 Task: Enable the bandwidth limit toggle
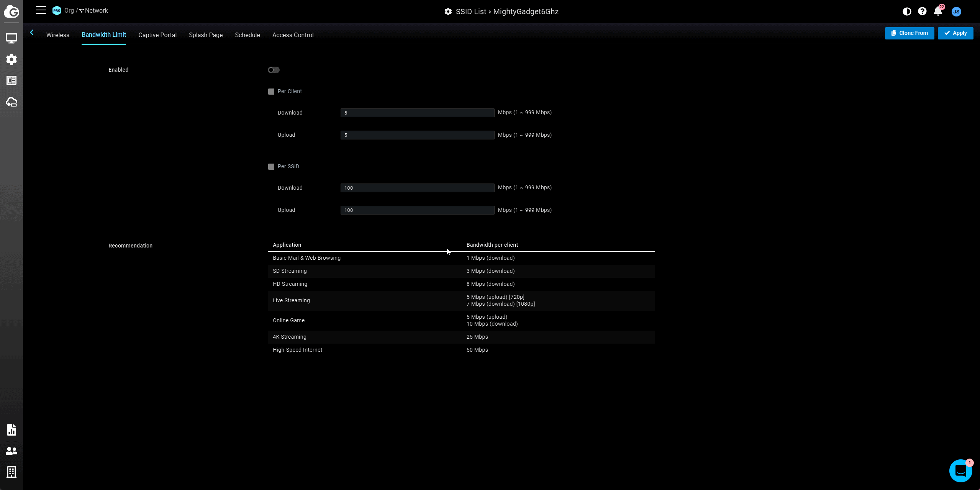point(274,70)
